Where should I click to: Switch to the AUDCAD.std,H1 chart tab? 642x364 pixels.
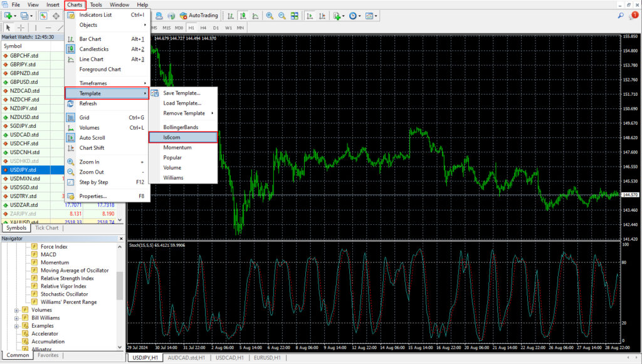(186, 358)
